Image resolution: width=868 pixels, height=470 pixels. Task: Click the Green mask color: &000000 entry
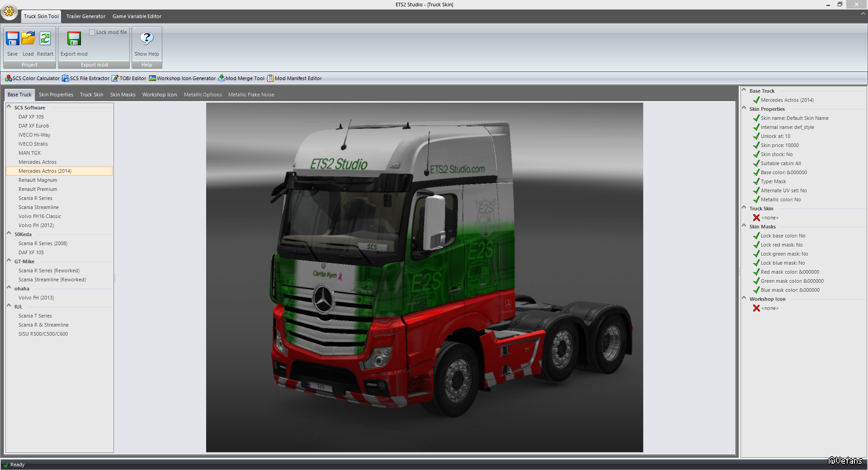pyautogui.click(x=792, y=281)
